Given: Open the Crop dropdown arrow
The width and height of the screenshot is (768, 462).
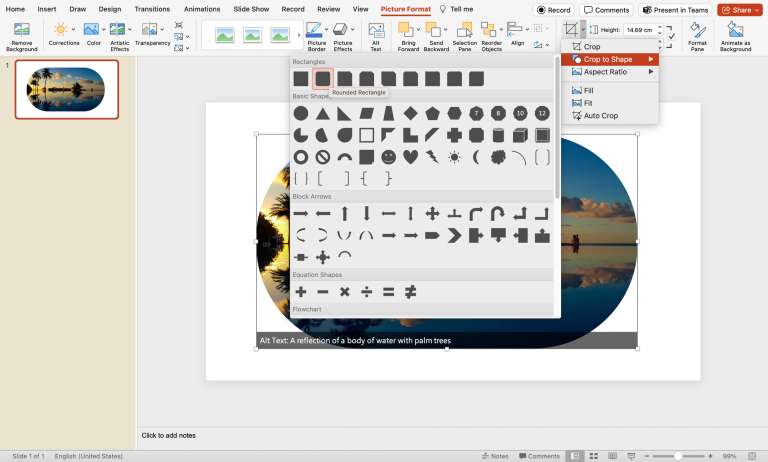Looking at the screenshot, I should click(583, 29).
